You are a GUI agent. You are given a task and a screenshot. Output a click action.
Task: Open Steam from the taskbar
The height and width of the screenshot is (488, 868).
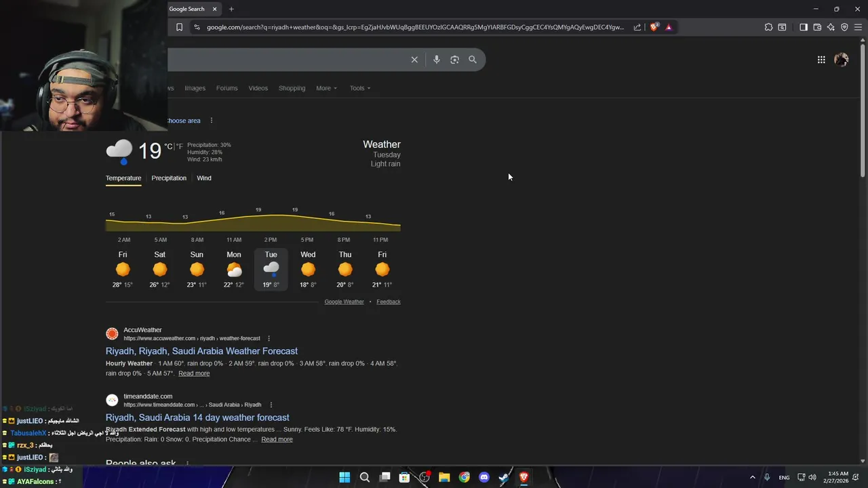point(504,477)
